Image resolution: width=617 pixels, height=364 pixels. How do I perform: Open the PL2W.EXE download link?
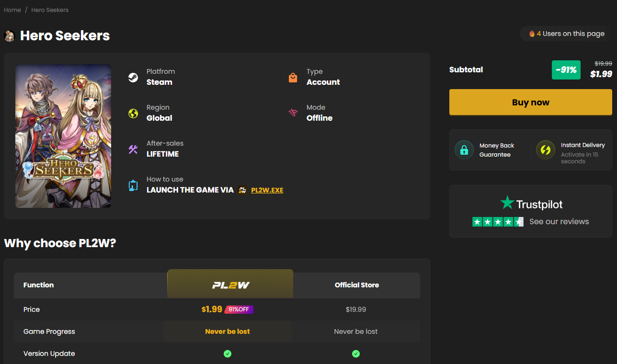coord(267,190)
